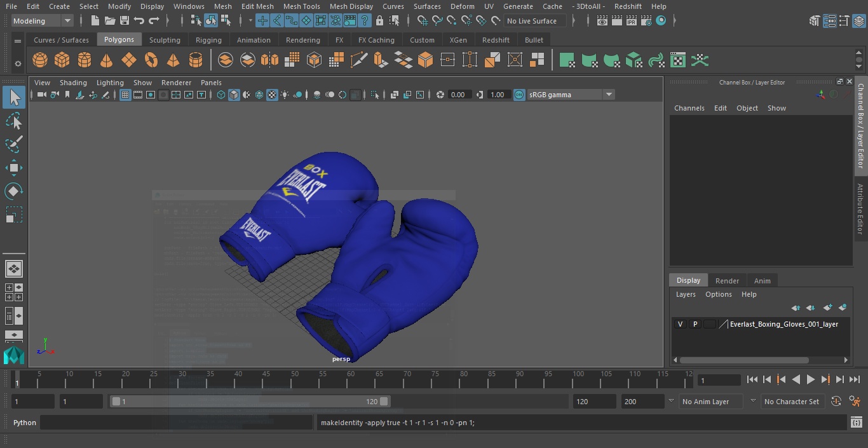Click No Live Surface field

click(x=535, y=21)
